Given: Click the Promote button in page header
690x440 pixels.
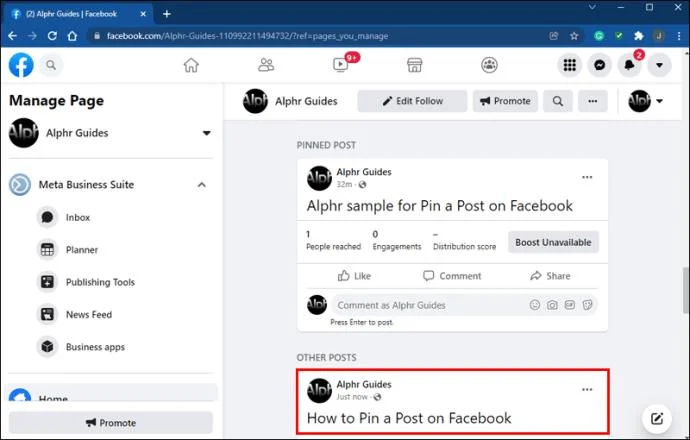Looking at the screenshot, I should click(x=505, y=101).
